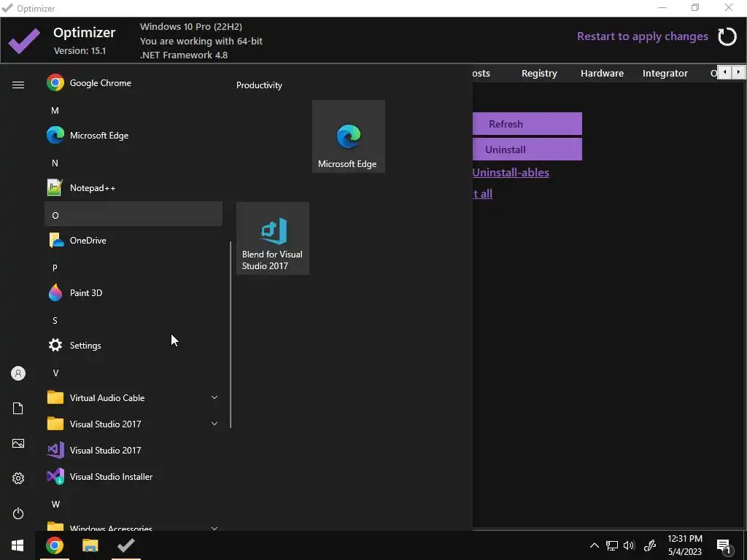
Task: Switch to the Integrator tab
Action: click(665, 74)
